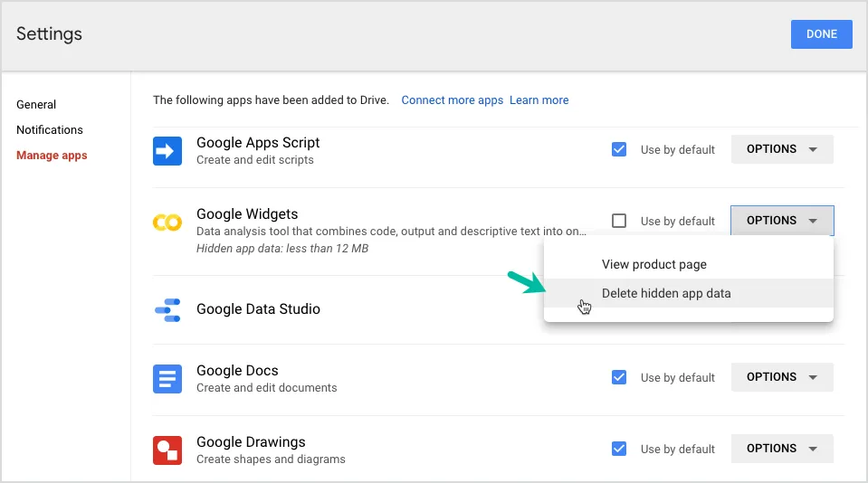Click 'Create shapes and diagrams' description
This screenshot has height=483, width=868.
pos(271,459)
